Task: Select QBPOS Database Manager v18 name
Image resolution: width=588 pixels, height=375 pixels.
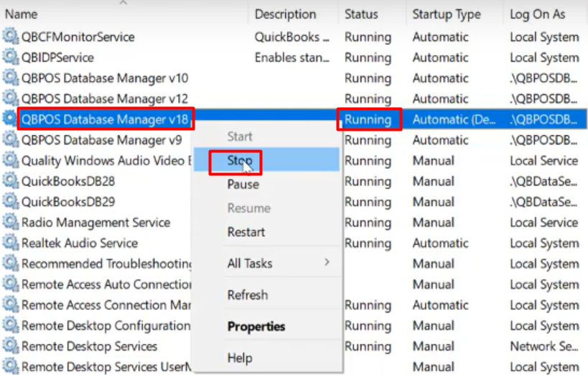Action: pyautogui.click(x=105, y=119)
